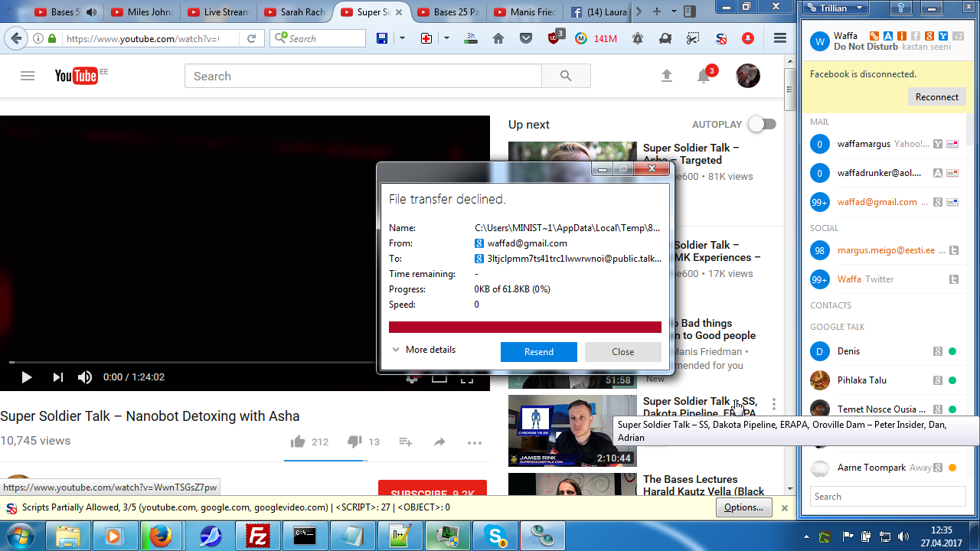The height and width of the screenshot is (551, 980).
Task: Click the video share arrow icon
Action: pyautogui.click(x=439, y=442)
